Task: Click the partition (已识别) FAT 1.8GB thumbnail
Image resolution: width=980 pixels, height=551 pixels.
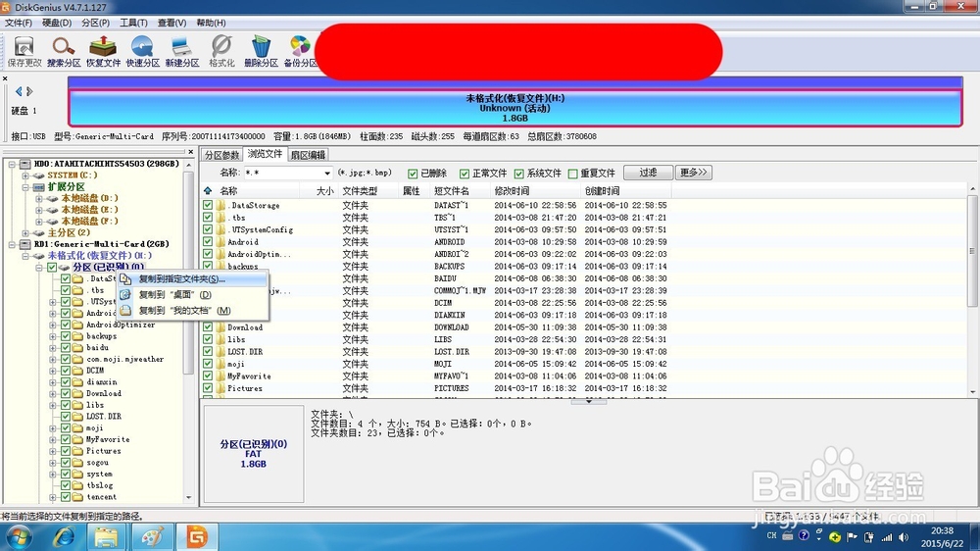Action: pos(254,454)
